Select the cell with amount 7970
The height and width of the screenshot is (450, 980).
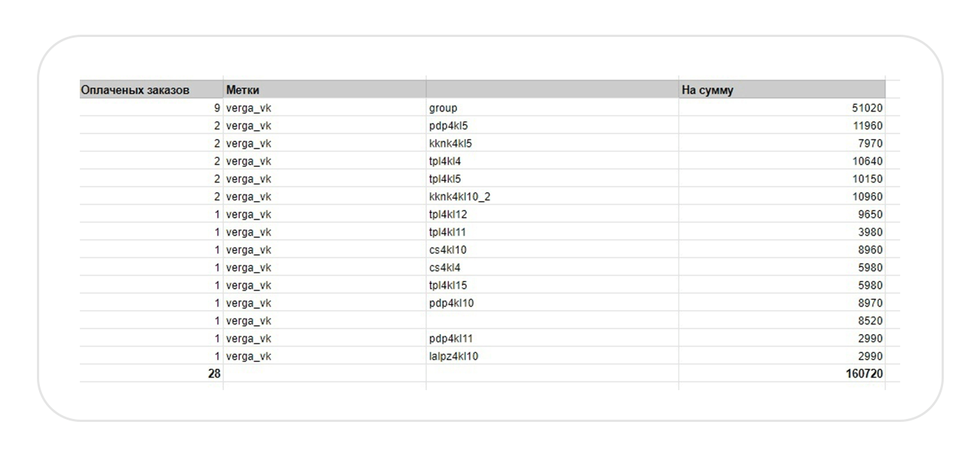pos(870,143)
